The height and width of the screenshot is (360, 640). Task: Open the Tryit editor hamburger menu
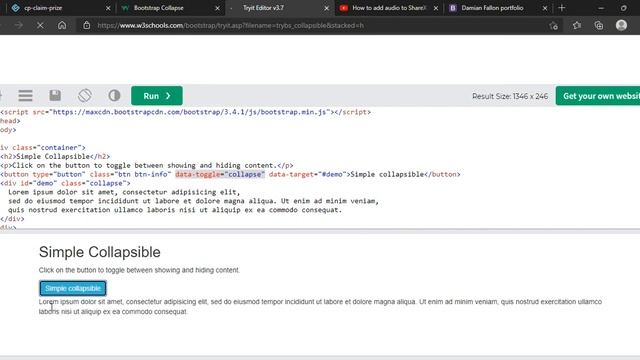pyautogui.click(x=25, y=96)
